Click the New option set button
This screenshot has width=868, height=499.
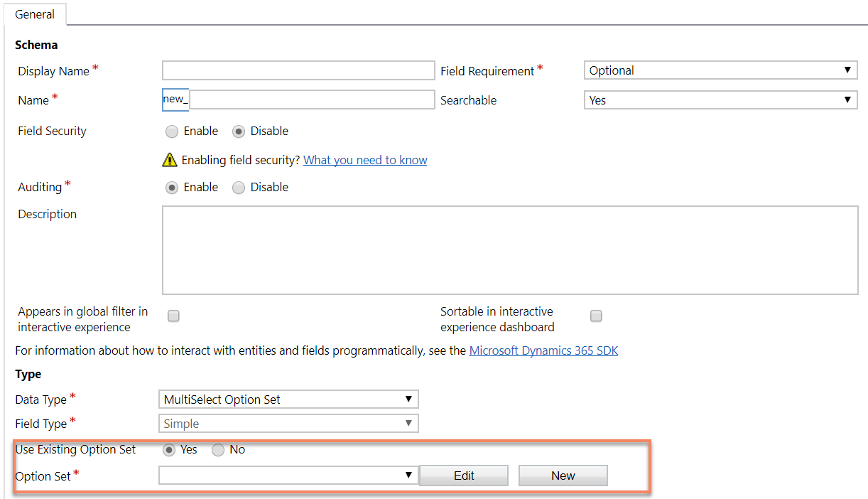pos(563,475)
